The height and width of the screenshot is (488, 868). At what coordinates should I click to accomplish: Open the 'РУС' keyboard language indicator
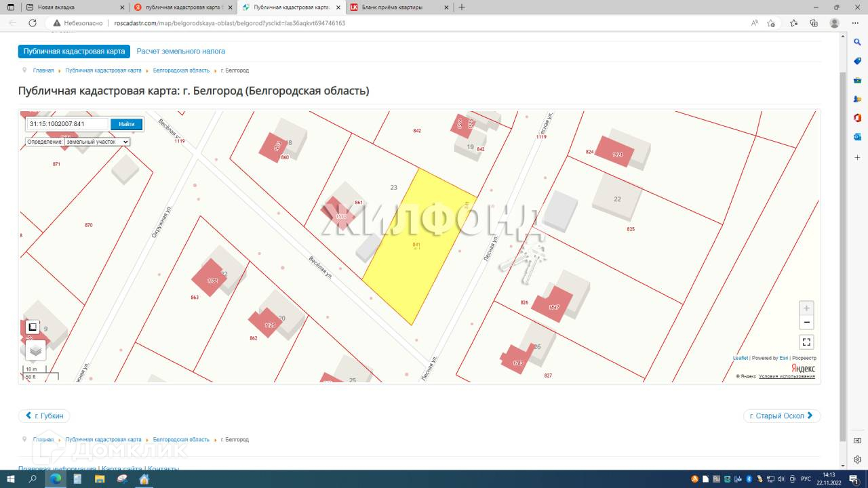click(x=806, y=479)
